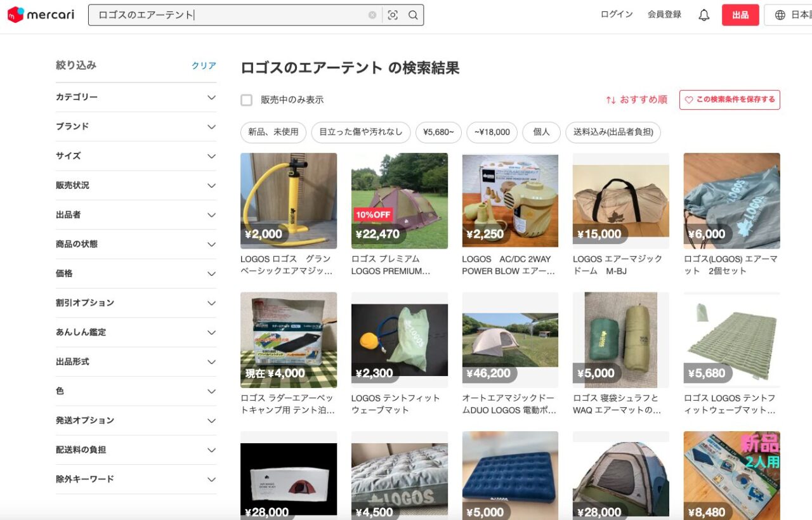Open the ¥15,000 エアーマジックドーム listing thumbnail

620,200
